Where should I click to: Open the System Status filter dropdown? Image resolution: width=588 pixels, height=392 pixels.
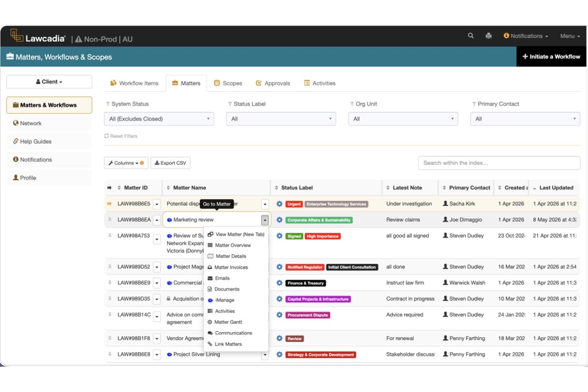pos(159,119)
